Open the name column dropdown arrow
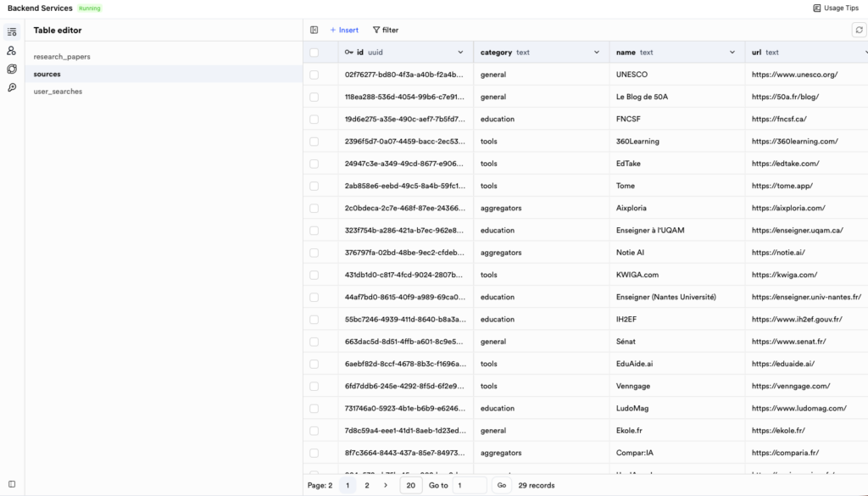Viewport: 868px width, 496px height. click(x=732, y=53)
